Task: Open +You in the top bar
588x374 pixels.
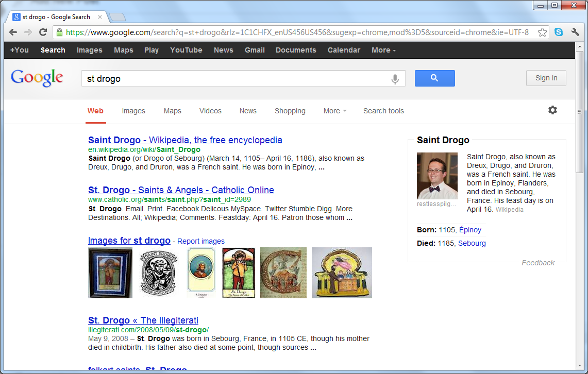Action: (20, 50)
